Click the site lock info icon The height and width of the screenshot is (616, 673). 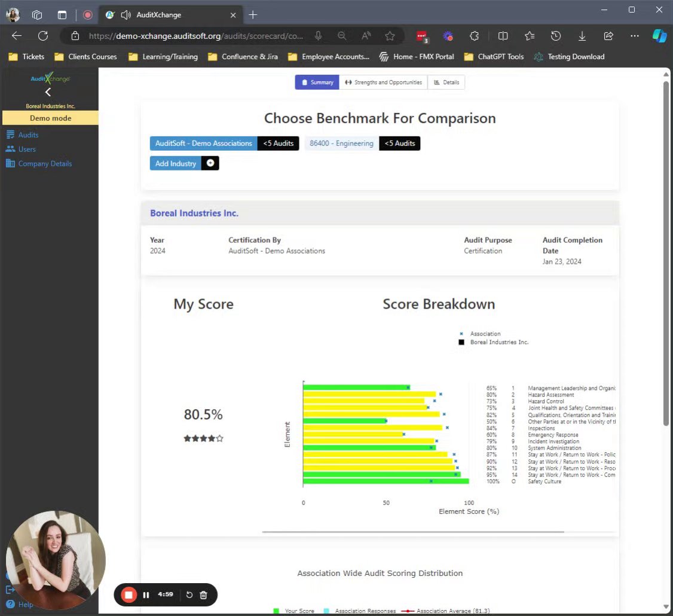pos(75,36)
